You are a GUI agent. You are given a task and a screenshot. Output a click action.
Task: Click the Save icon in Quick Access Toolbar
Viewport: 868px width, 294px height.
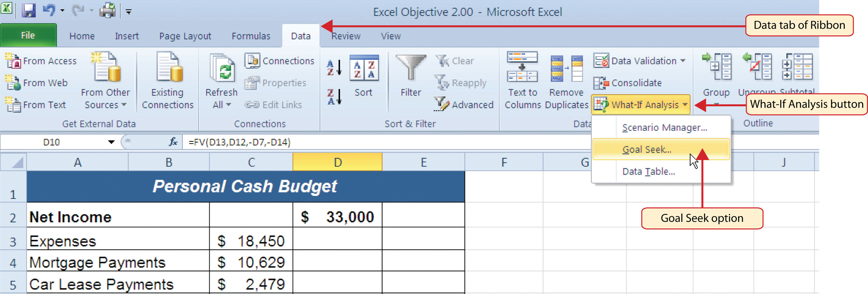(x=29, y=11)
